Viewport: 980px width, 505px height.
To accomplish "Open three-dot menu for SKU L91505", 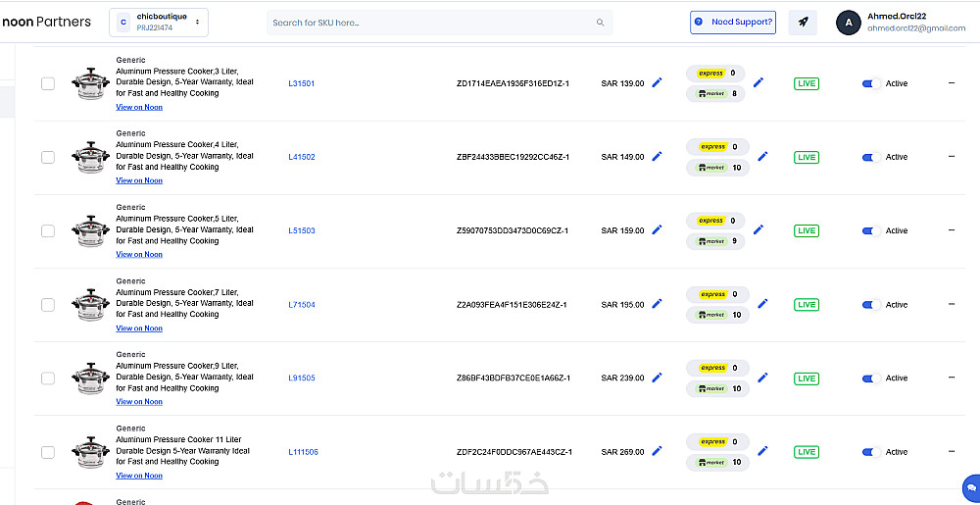I will coord(951,378).
